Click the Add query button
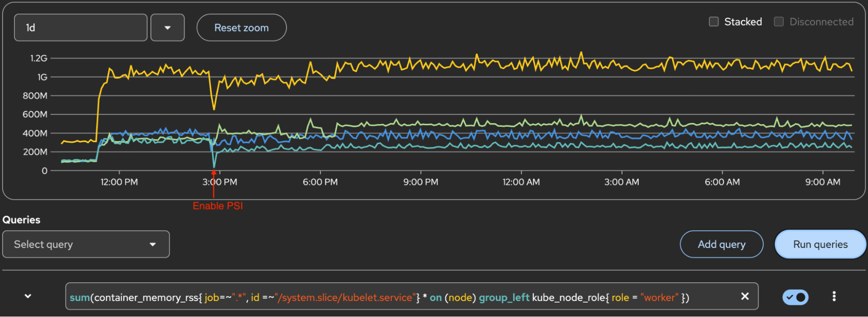The image size is (868, 317). point(721,244)
